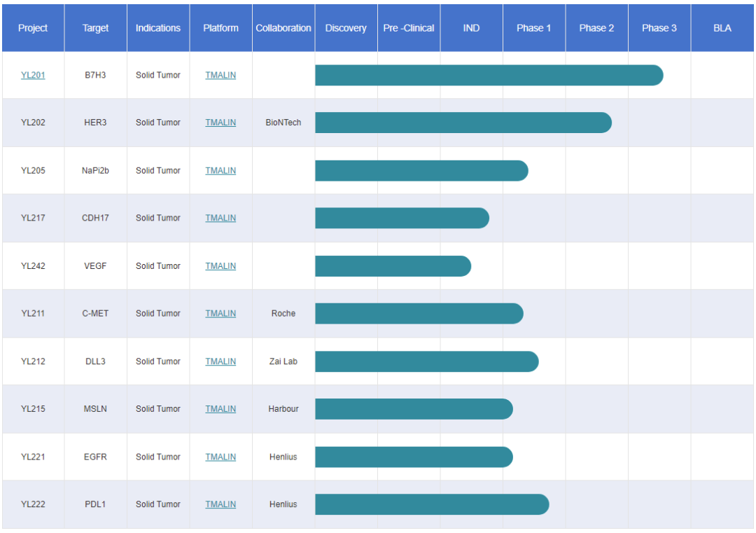Open TMALIN link for YL242 VEGF
The height and width of the screenshot is (533, 756).
coord(220,266)
